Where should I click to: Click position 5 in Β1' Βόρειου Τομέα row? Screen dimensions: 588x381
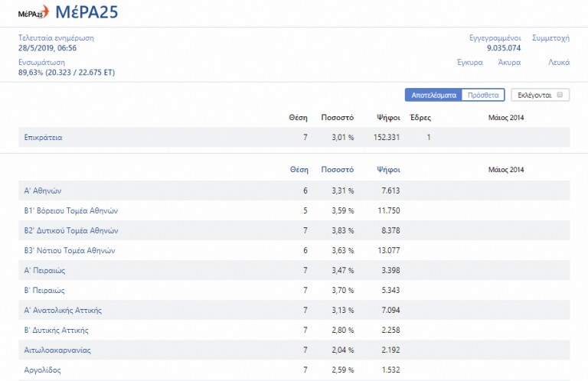pos(305,210)
